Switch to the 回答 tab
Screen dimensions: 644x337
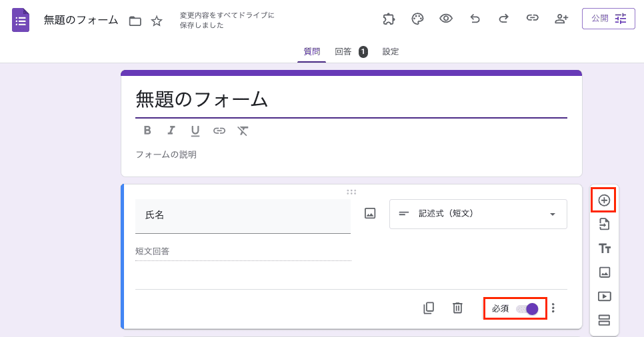pyautogui.click(x=343, y=51)
